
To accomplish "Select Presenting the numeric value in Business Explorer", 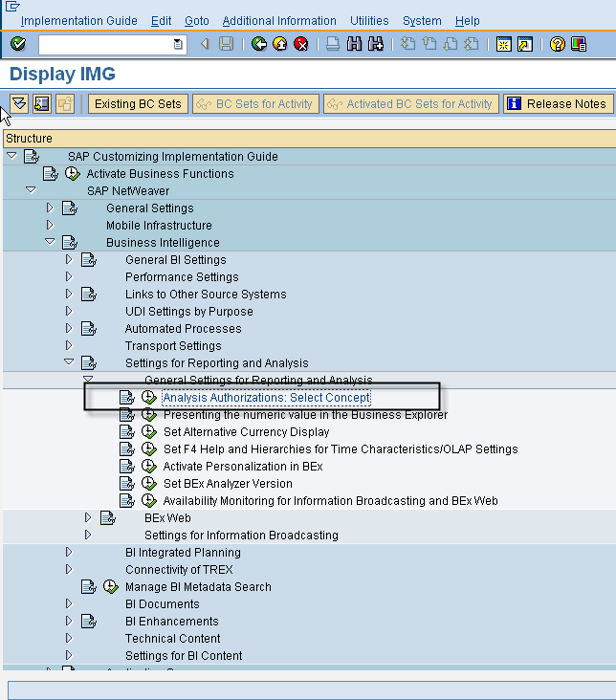I will click(x=305, y=415).
